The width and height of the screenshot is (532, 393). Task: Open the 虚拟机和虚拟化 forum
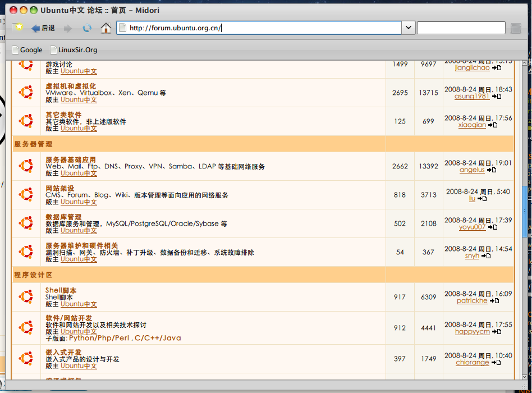pos(71,86)
